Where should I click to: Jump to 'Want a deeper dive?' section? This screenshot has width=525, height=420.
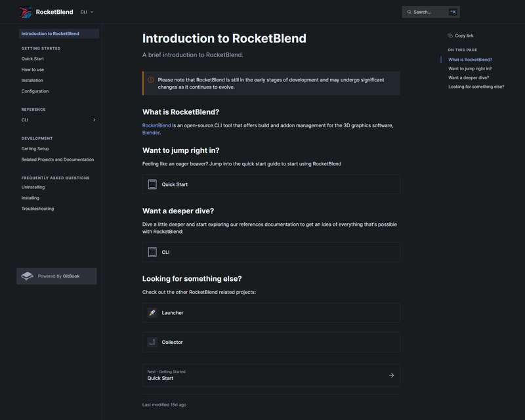(x=469, y=77)
